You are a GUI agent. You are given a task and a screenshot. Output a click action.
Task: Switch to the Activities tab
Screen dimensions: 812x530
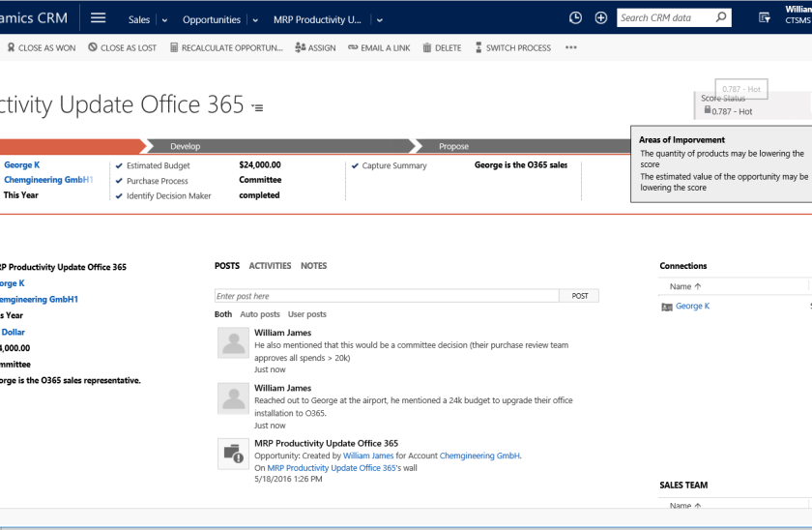pyautogui.click(x=270, y=266)
